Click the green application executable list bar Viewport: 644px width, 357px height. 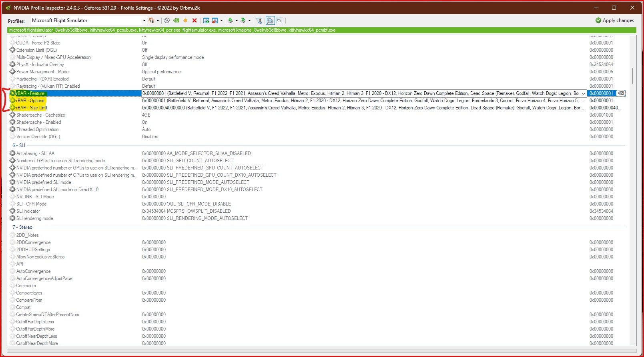pyautogui.click(x=321, y=30)
